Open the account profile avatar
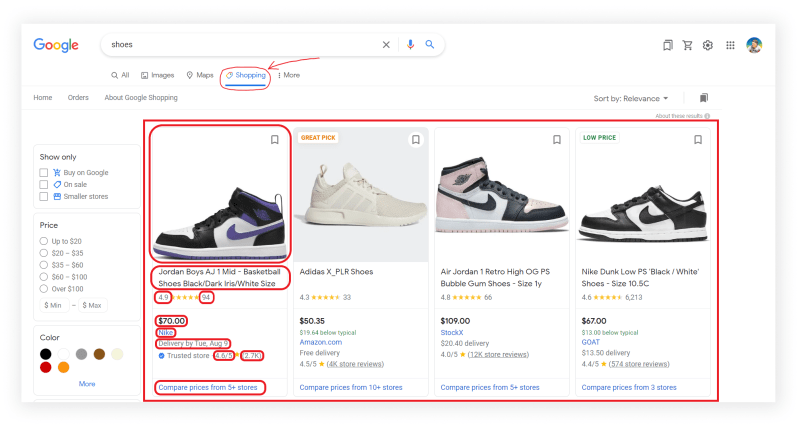The width and height of the screenshot is (800, 426). click(754, 45)
